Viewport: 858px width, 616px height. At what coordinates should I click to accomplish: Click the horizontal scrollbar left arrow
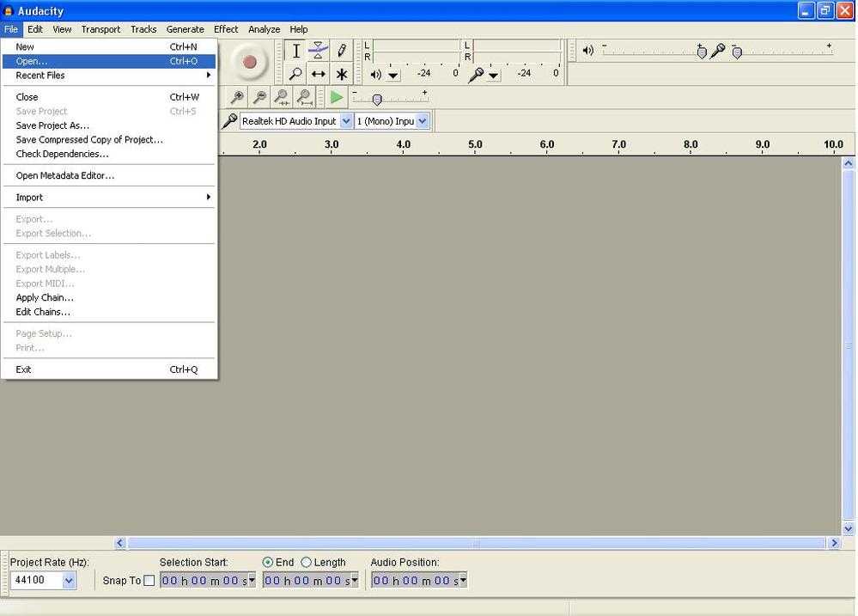pos(120,543)
